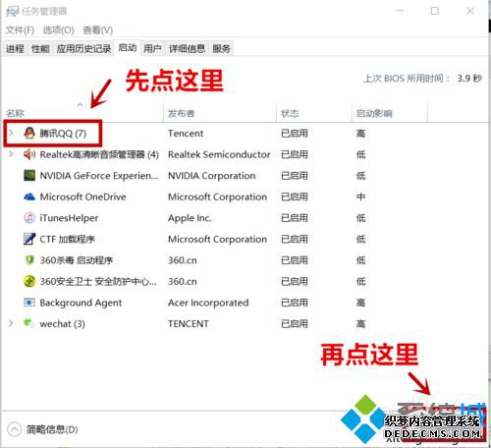
Task: Switch to the 详细信息 tab
Action: click(188, 49)
